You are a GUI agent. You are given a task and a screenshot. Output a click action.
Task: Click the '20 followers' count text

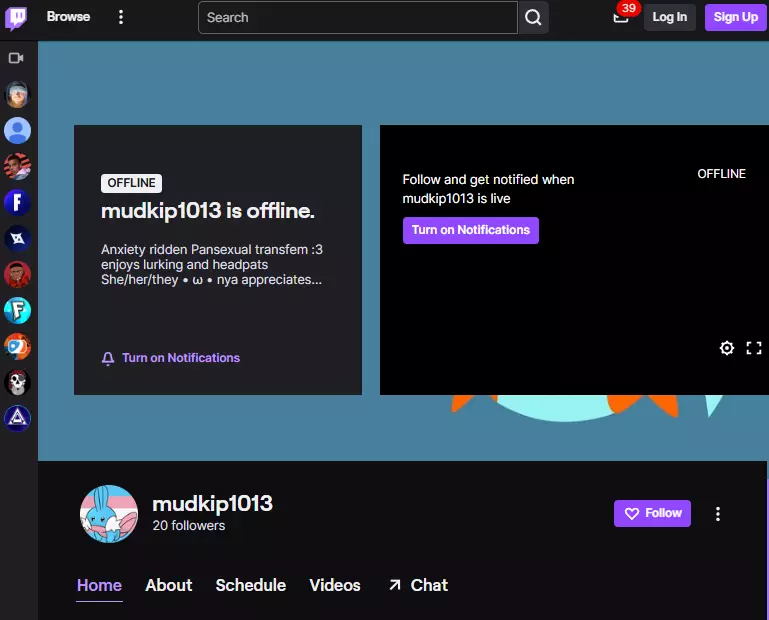coord(189,526)
